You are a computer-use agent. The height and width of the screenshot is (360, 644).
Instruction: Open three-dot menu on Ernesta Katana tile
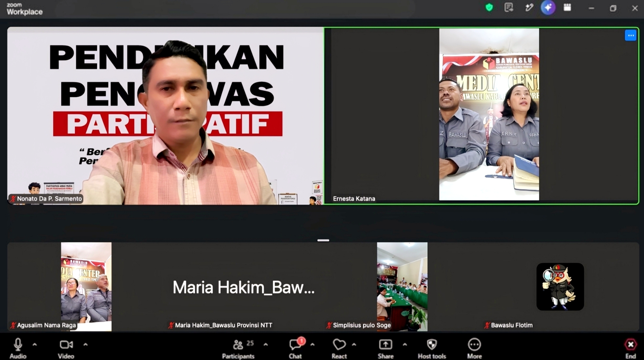click(631, 35)
